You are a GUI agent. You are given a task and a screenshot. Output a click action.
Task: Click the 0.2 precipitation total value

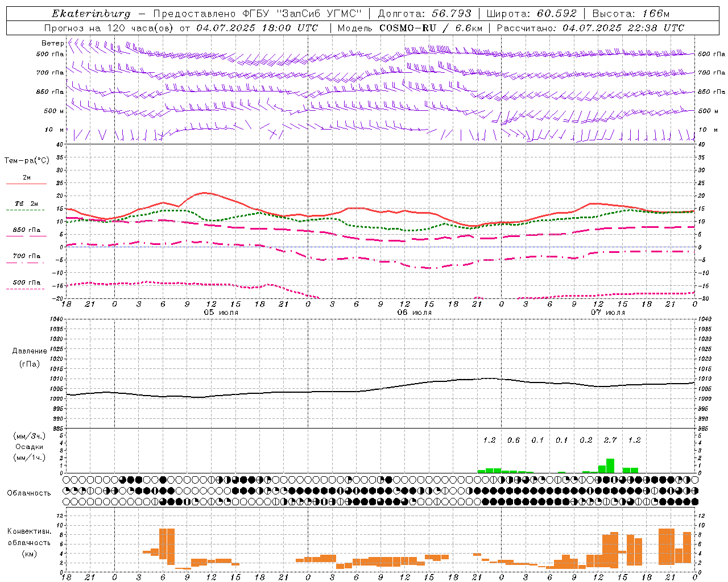pos(586,440)
